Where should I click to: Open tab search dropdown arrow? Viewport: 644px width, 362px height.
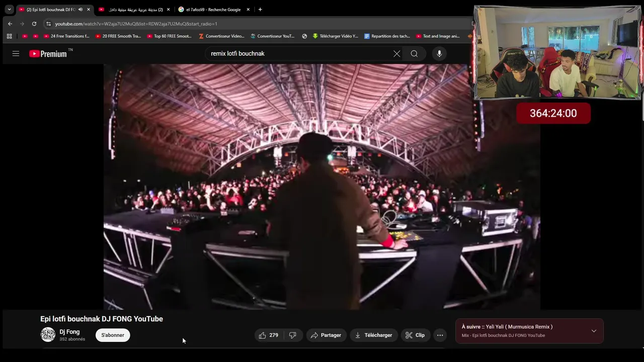(x=9, y=10)
